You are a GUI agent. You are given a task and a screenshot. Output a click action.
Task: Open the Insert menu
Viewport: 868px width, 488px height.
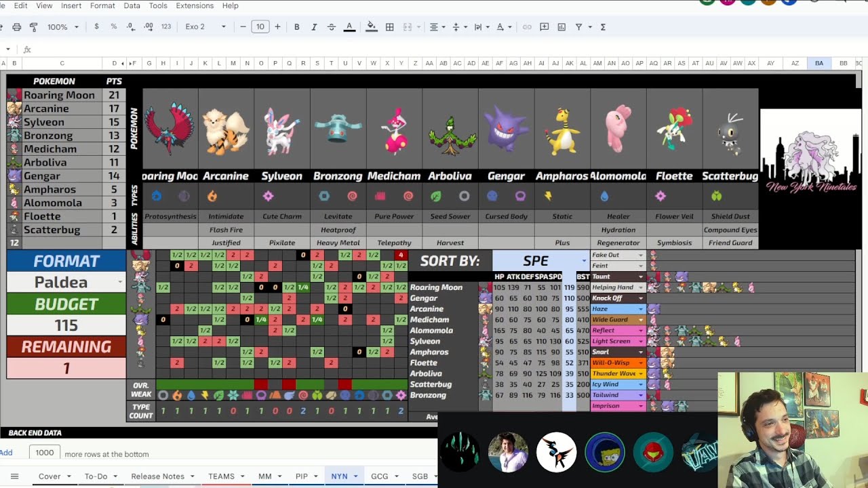coord(71,5)
